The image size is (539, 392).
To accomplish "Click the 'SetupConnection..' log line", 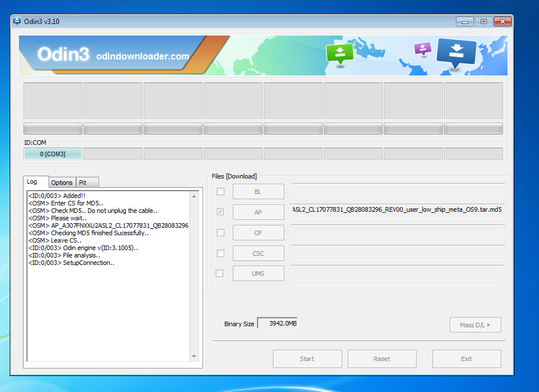I will pos(72,263).
